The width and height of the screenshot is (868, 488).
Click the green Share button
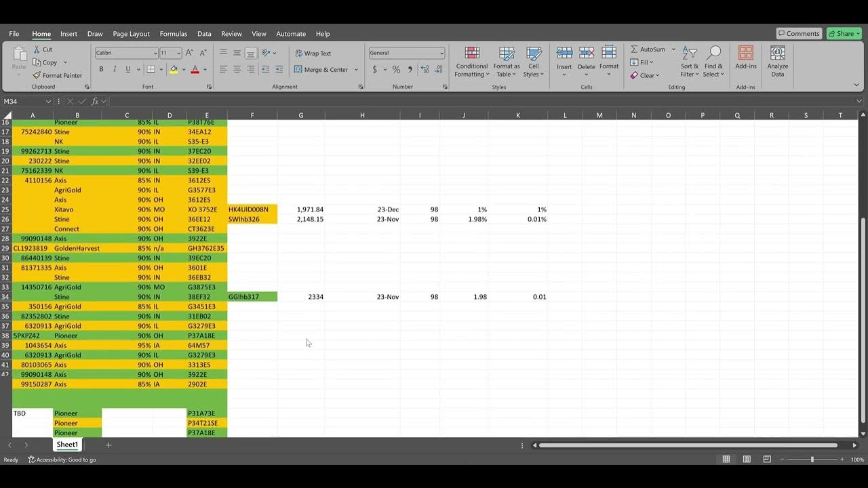coord(844,34)
